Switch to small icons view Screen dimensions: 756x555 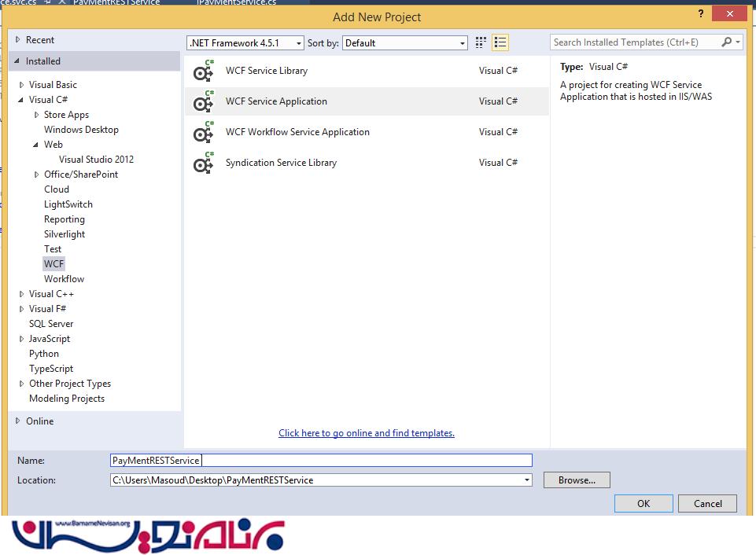pos(481,43)
